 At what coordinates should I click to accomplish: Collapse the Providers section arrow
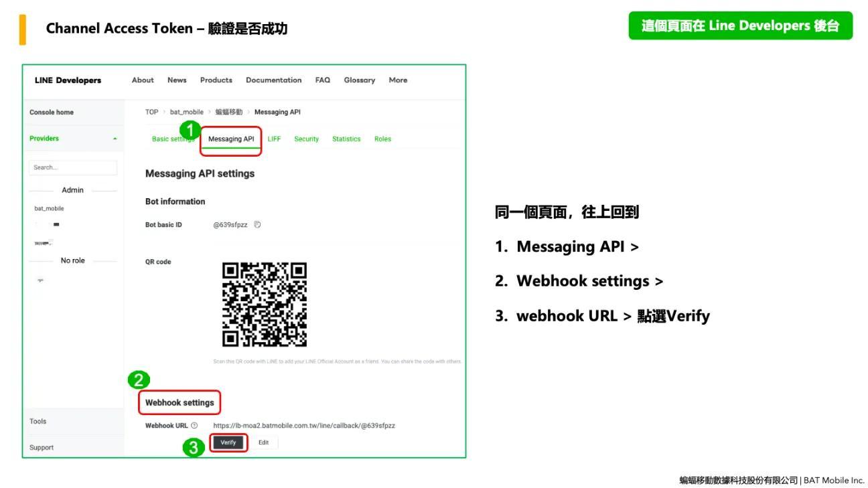pos(115,139)
